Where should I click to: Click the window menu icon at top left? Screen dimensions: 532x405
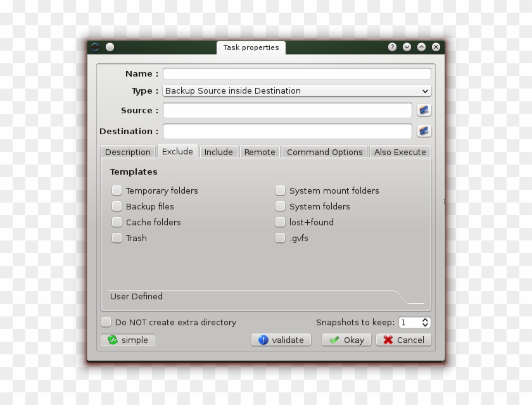click(96, 47)
